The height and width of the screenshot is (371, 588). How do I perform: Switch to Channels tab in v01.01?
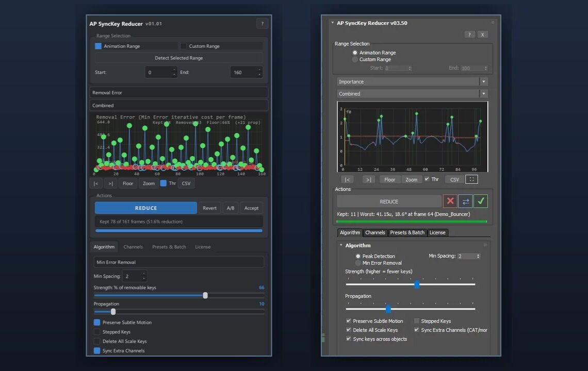coord(133,247)
